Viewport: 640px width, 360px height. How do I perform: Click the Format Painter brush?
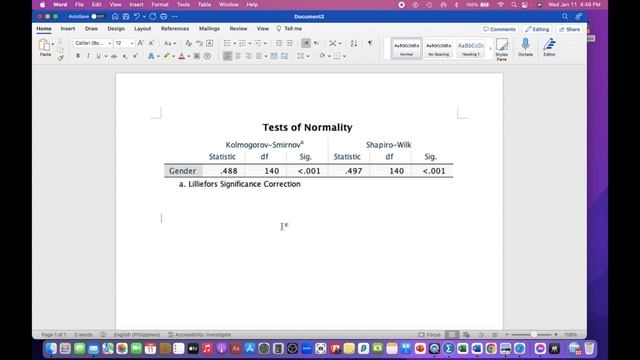tap(60, 58)
